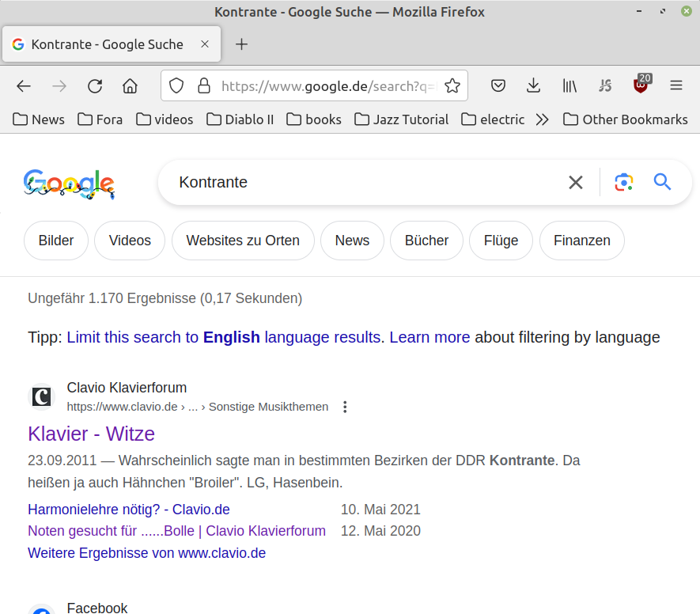Open the Clavio result options three dots
The width and height of the screenshot is (700, 614).
[345, 407]
